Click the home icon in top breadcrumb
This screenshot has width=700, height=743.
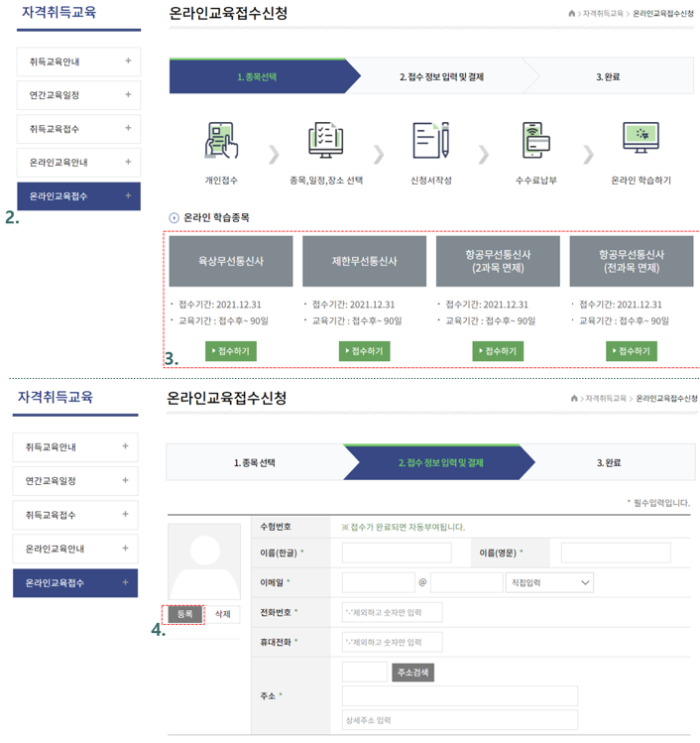click(x=572, y=13)
